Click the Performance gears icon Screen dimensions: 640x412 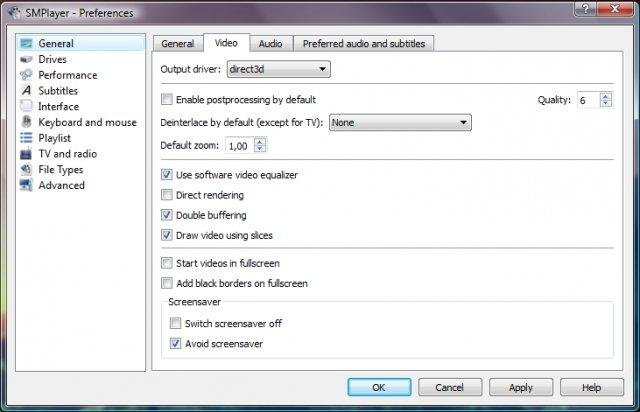pos(26,75)
